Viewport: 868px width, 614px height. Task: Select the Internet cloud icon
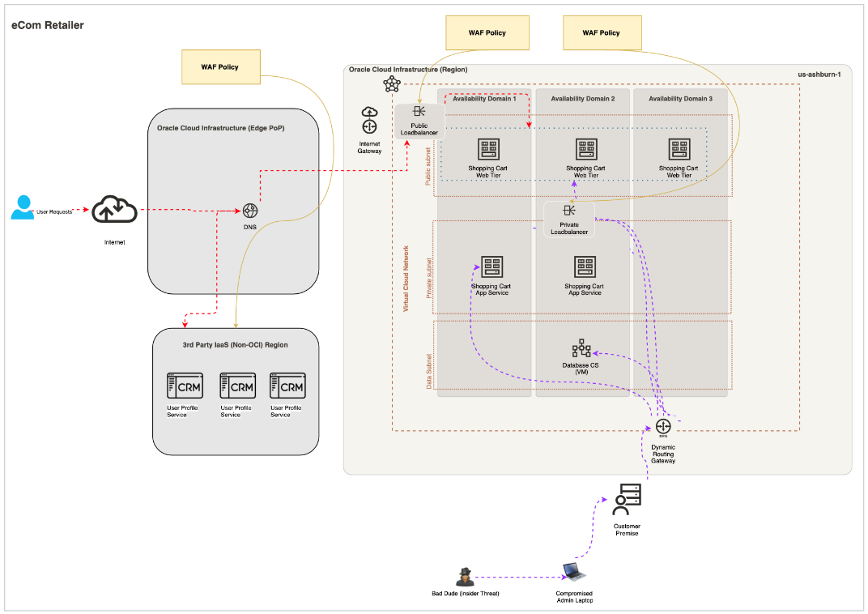115,209
